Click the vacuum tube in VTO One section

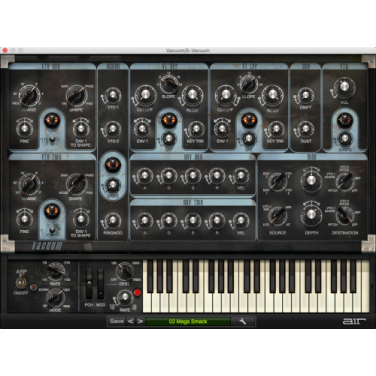point(52,120)
